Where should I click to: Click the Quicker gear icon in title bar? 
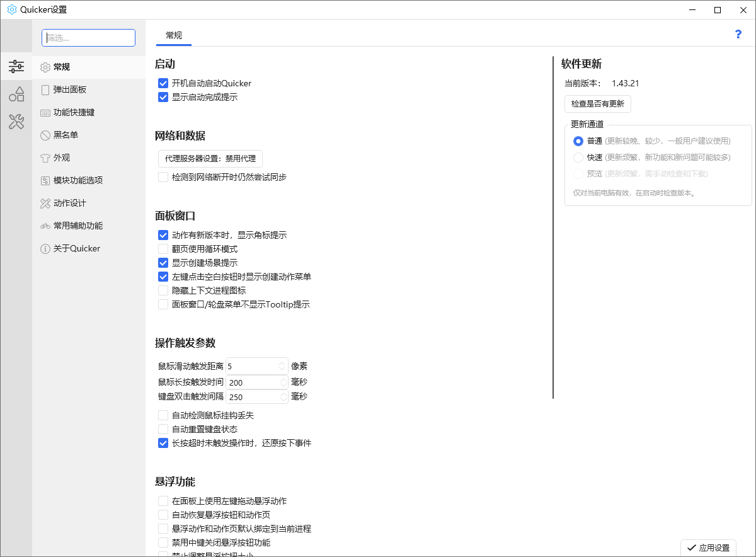click(x=11, y=9)
